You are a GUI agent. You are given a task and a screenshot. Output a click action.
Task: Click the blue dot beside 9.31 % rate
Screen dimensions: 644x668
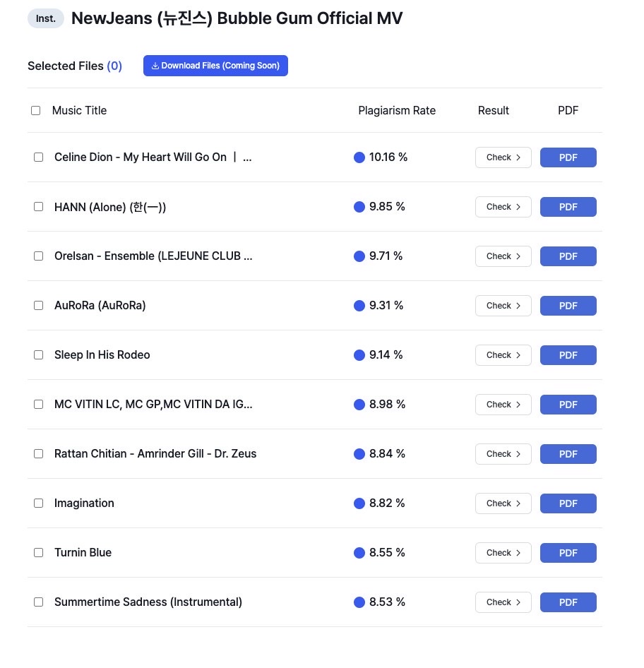[x=359, y=306]
